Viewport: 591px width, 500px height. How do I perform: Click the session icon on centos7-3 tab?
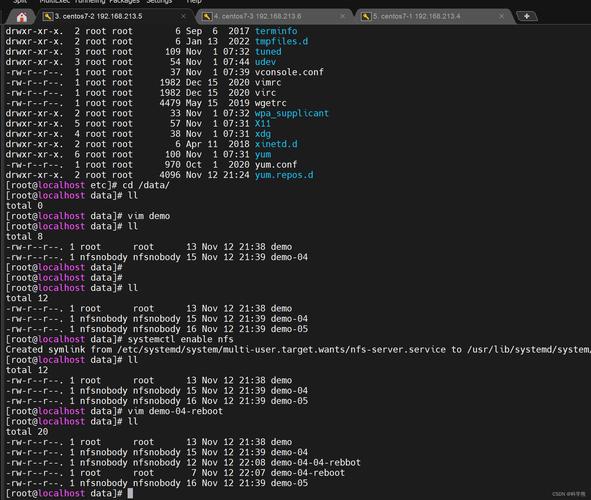click(207, 16)
